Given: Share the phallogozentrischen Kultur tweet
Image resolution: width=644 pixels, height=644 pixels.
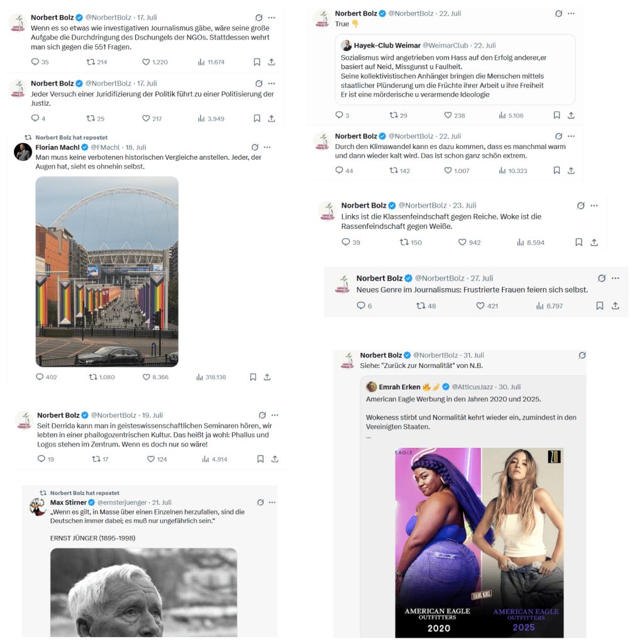Looking at the screenshot, I should [x=275, y=458].
